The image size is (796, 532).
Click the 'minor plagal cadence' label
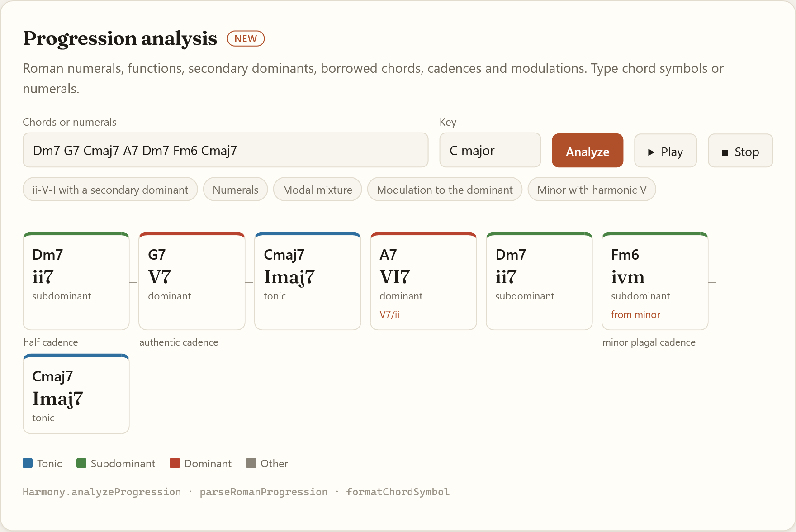coord(649,342)
